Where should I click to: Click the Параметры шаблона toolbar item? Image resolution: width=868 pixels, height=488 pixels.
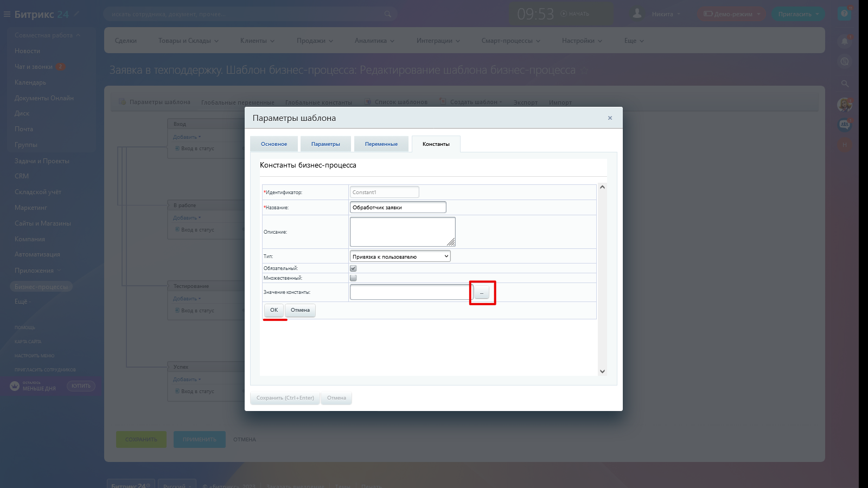[x=155, y=102]
